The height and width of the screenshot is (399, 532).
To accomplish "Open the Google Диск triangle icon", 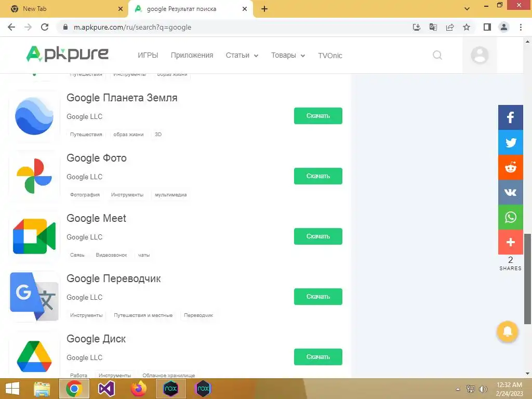I will (34, 356).
